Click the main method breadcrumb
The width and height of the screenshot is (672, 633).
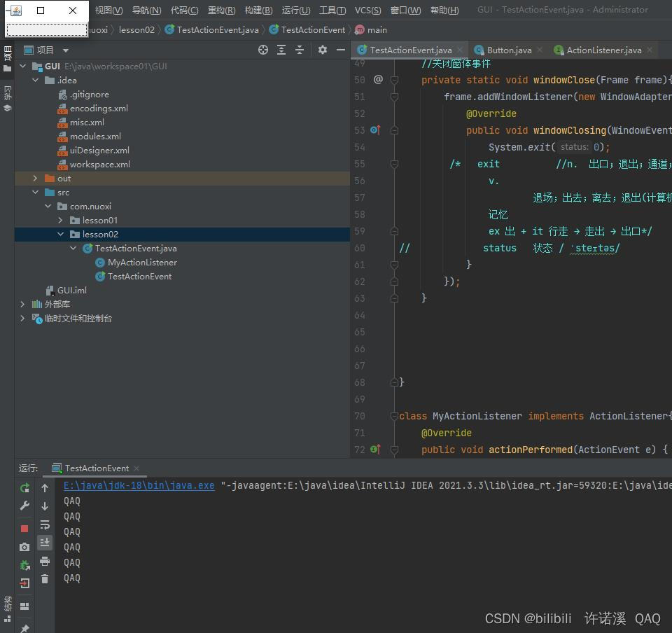(x=371, y=30)
